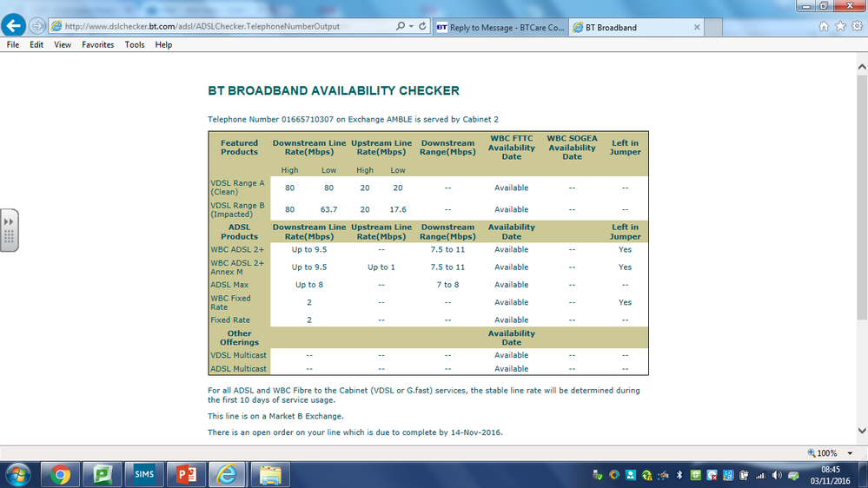Click the WBC Fixed Rate row label

coord(230,303)
